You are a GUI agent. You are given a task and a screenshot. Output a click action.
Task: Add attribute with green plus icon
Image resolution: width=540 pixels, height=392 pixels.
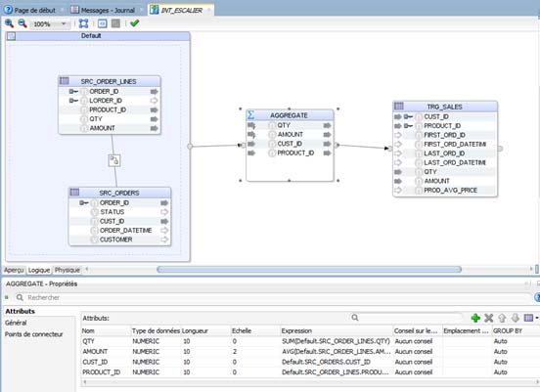pos(475,318)
